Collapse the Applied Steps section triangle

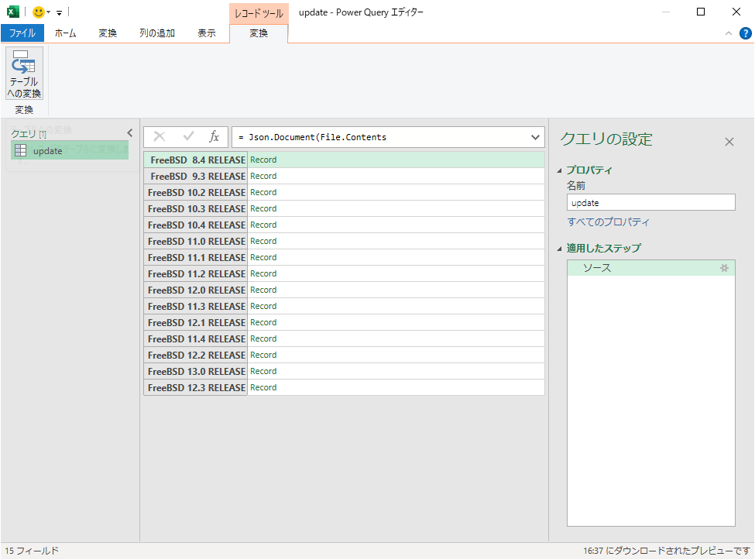click(560, 249)
